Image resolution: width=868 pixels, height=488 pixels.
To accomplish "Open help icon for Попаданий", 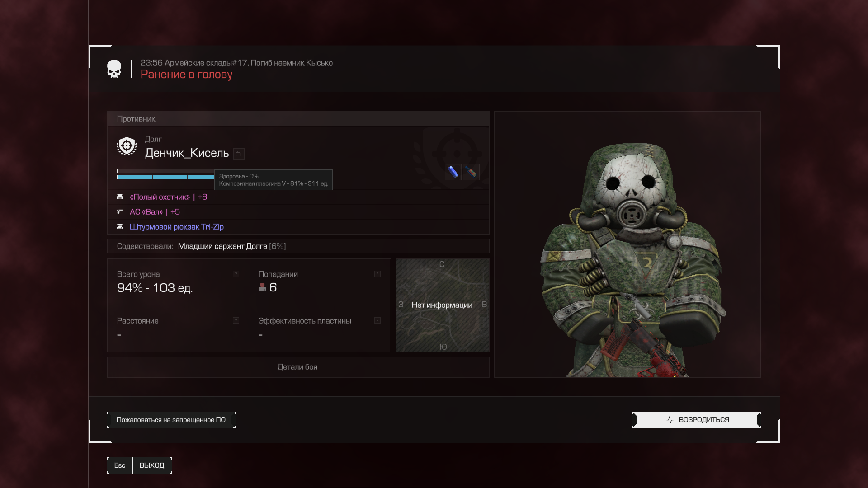I will (377, 274).
